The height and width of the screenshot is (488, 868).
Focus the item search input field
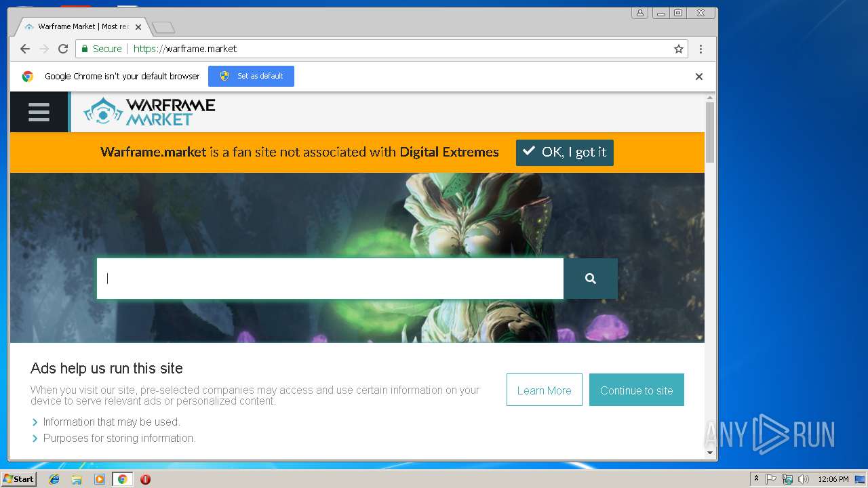tap(330, 279)
